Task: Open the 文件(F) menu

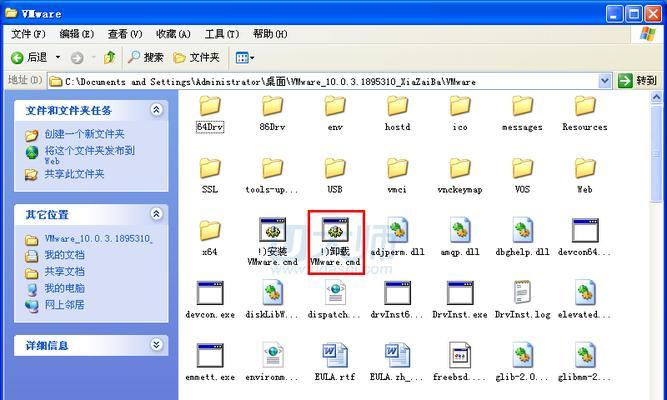Action: [x=29, y=34]
